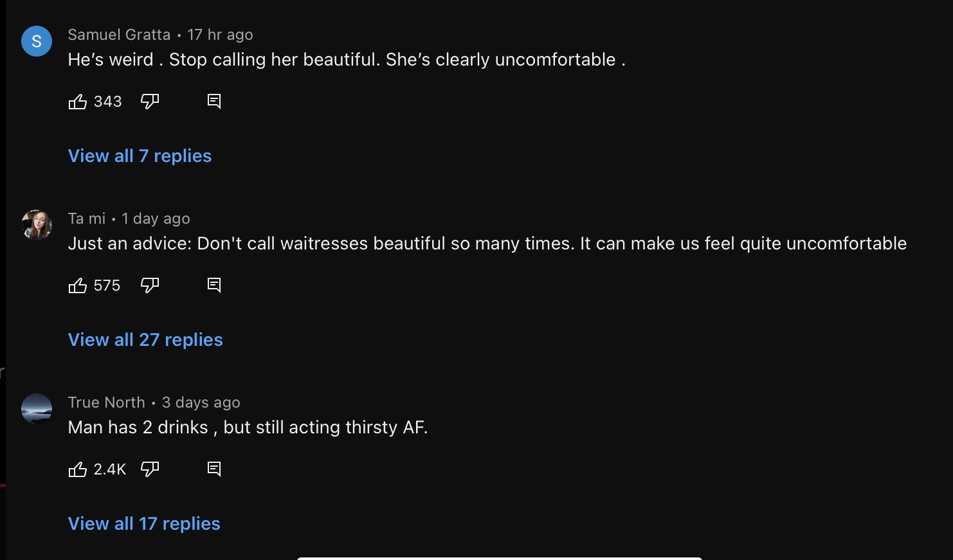
Task: Expand View all 17 replies
Action: pyautogui.click(x=144, y=523)
